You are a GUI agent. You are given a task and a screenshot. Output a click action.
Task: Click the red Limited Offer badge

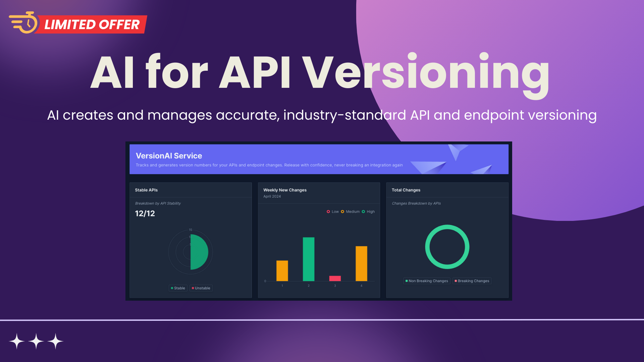click(x=92, y=24)
